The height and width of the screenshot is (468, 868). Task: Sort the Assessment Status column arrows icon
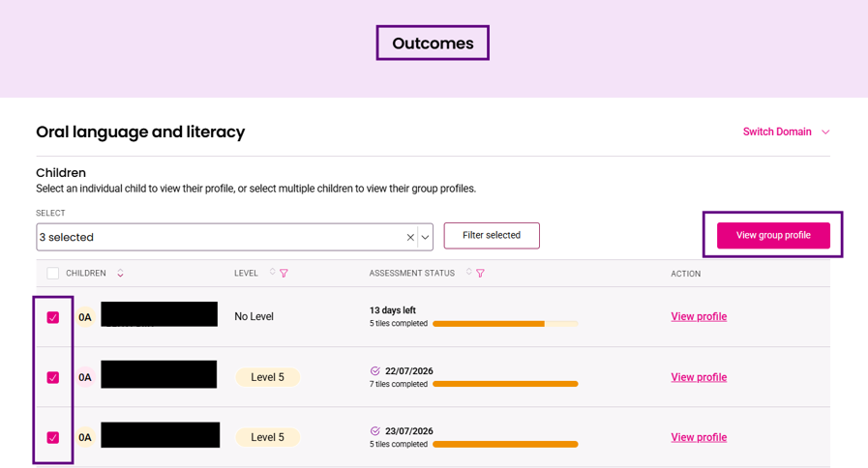point(469,272)
